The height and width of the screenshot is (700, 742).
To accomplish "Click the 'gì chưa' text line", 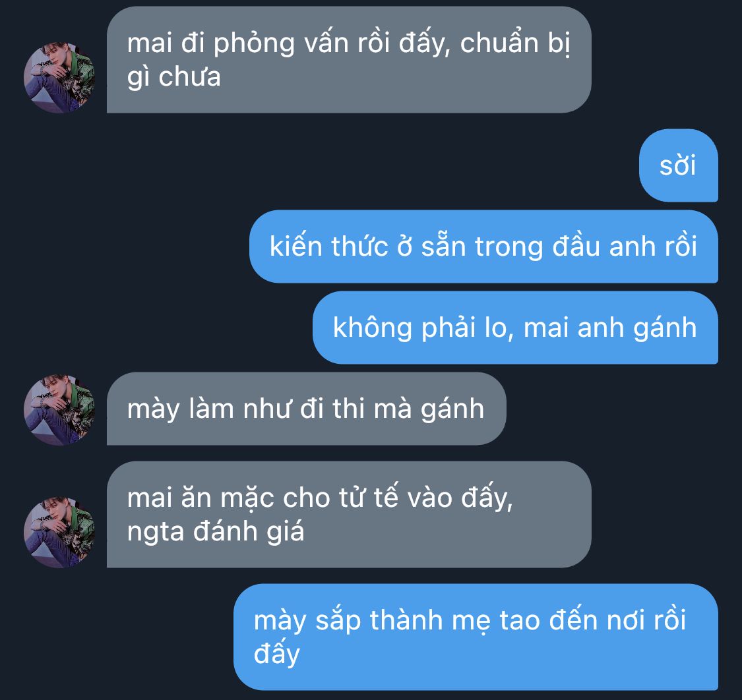I will [x=173, y=78].
